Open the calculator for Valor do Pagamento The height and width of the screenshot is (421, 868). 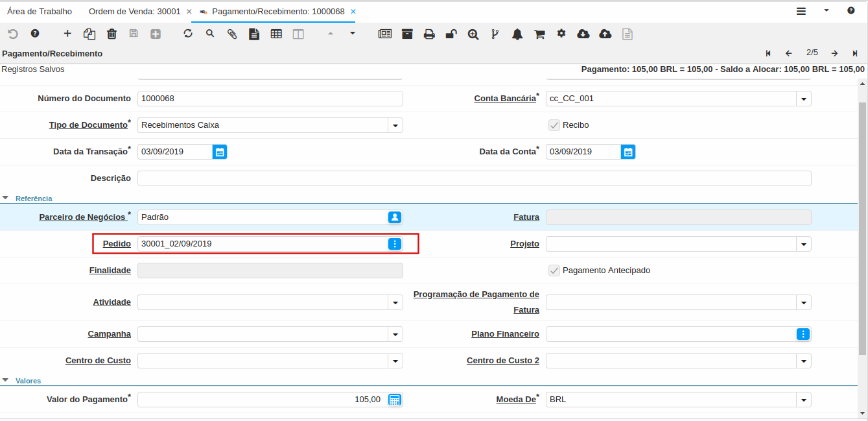tap(394, 400)
